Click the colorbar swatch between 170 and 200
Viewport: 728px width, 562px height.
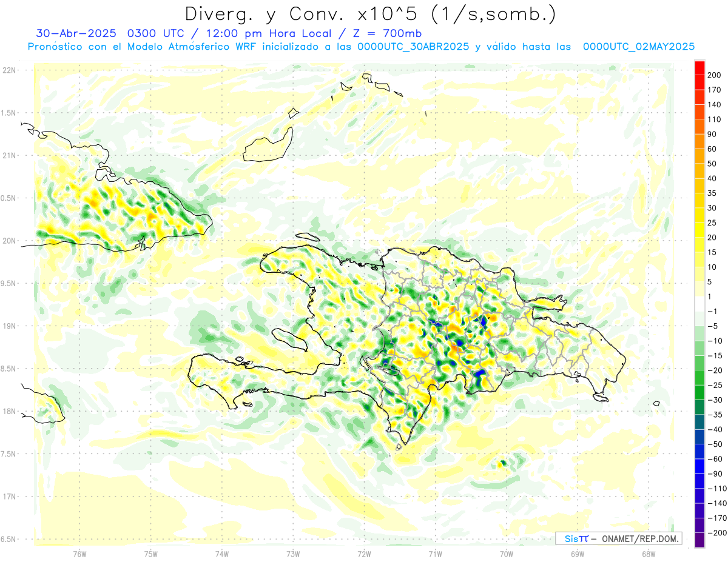click(699, 82)
